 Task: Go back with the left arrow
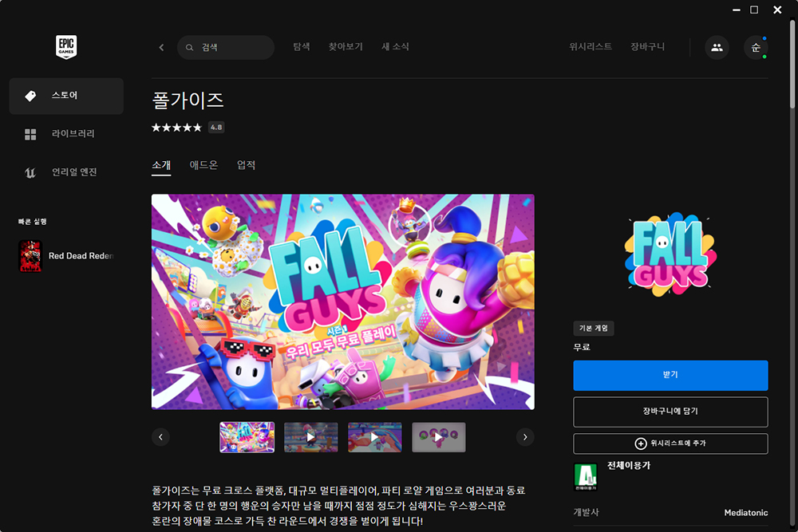[161, 47]
